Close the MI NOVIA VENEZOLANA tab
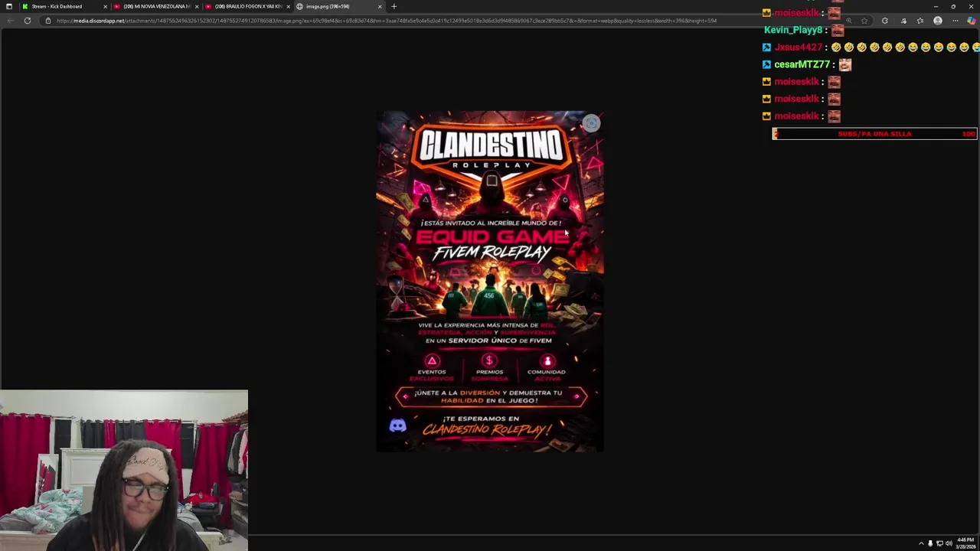Image resolution: width=980 pixels, height=551 pixels. click(x=197, y=6)
